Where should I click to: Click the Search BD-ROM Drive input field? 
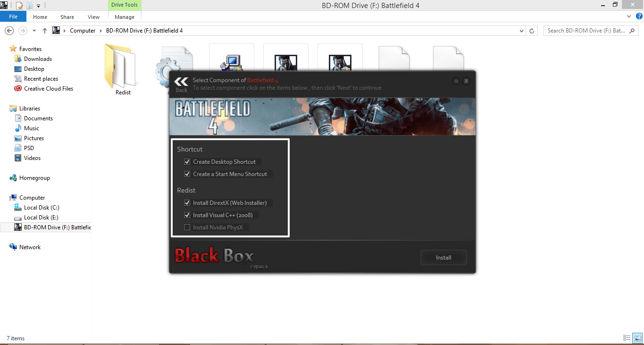coord(592,31)
